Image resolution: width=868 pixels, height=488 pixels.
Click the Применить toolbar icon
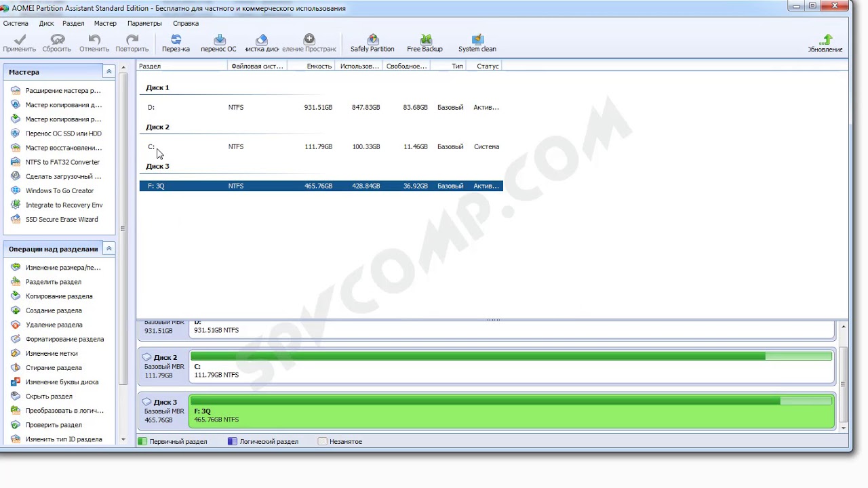point(19,43)
